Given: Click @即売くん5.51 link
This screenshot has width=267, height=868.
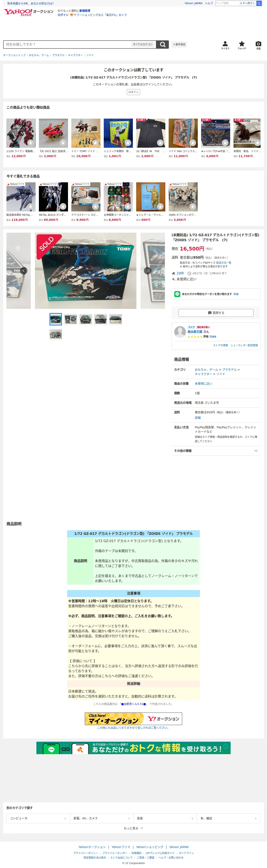Looking at the screenshot, I should coord(133,704).
